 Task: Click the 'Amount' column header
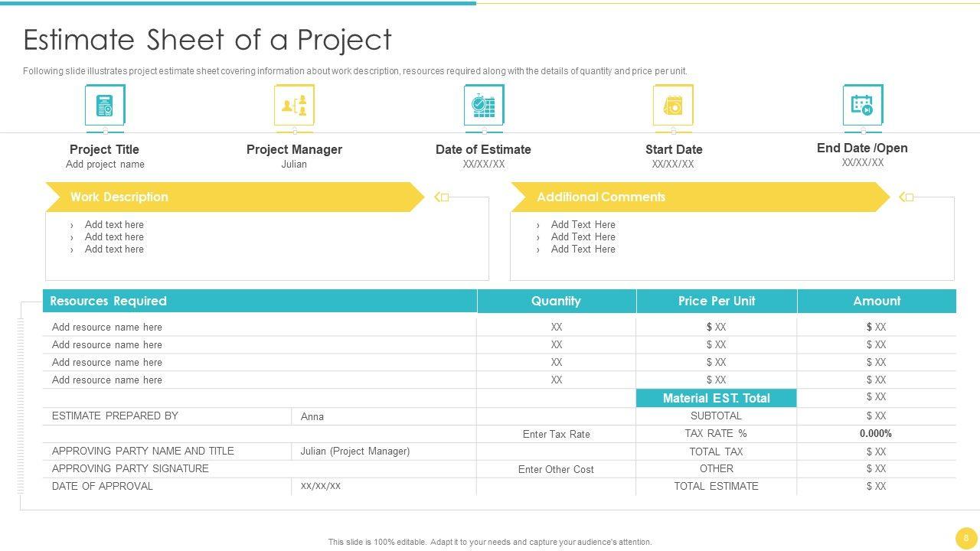pyautogui.click(x=877, y=301)
